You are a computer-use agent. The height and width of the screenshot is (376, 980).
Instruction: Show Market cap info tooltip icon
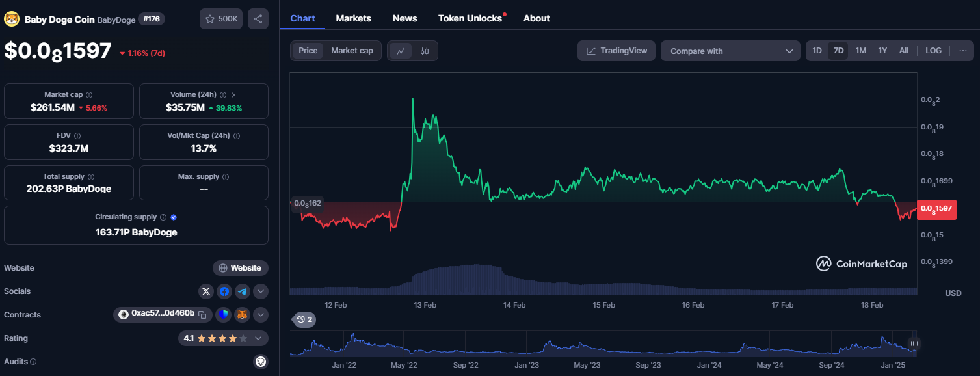point(89,95)
